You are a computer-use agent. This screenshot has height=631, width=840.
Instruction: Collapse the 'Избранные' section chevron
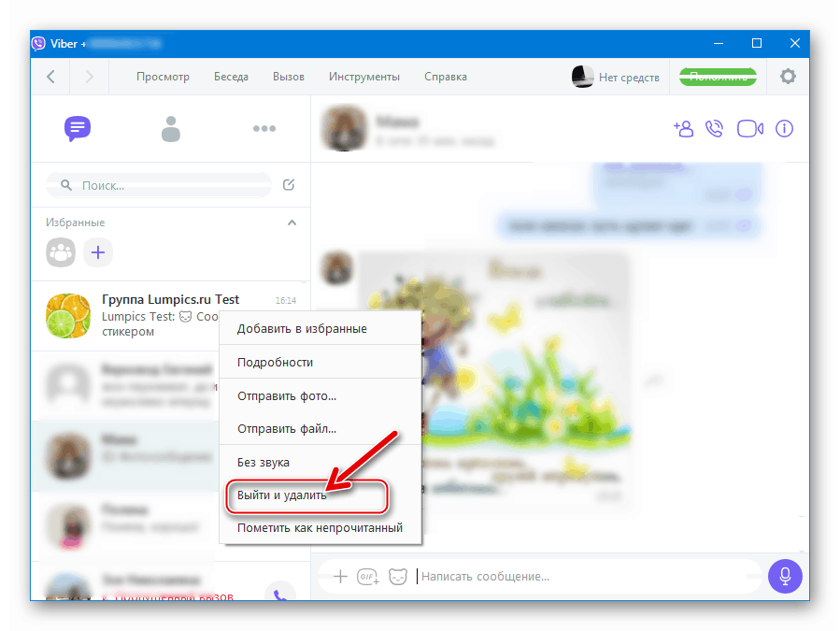pyautogui.click(x=292, y=222)
